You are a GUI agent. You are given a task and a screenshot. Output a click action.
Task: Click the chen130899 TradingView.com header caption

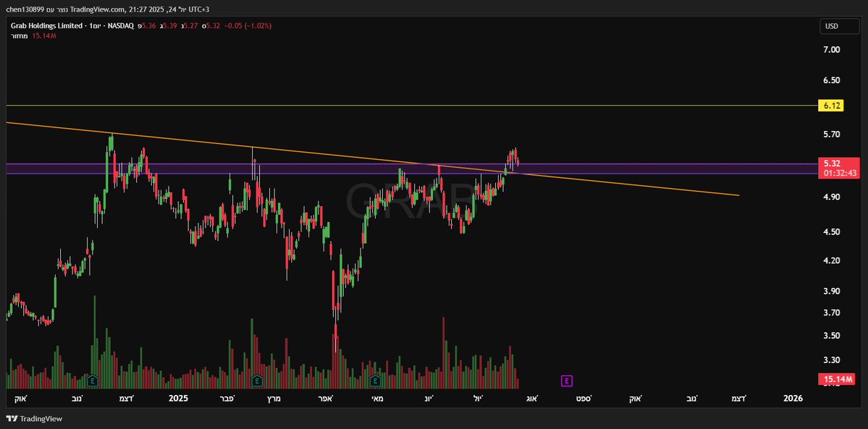pyautogui.click(x=108, y=9)
